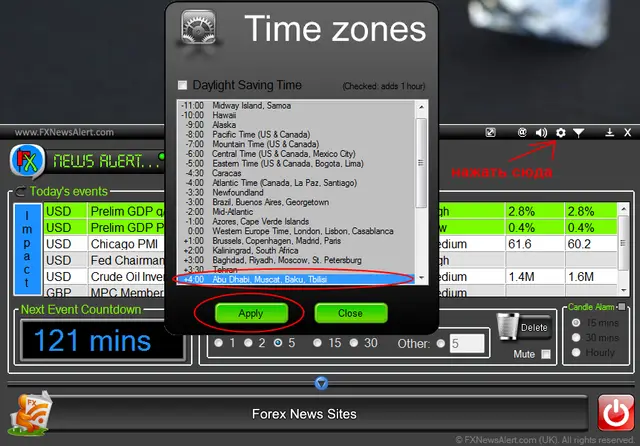Select Baghdad, Riyadh, Moscow +3:00 entry

coord(297,260)
